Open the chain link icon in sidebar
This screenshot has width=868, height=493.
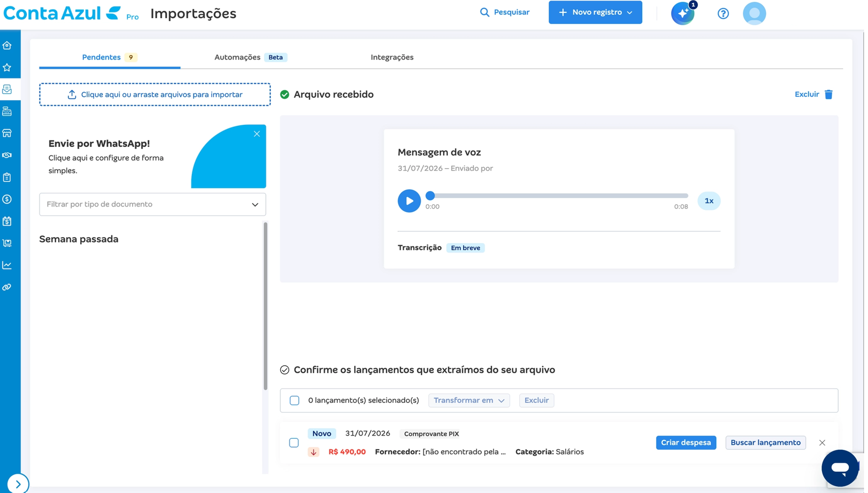7,287
